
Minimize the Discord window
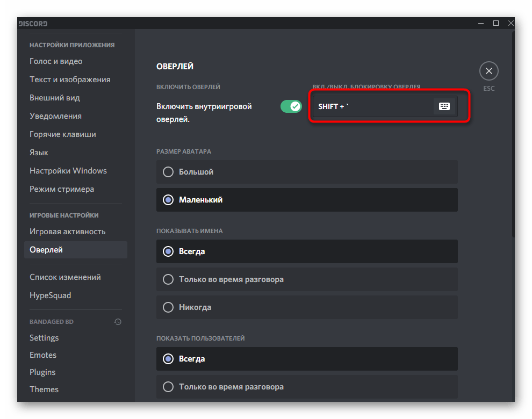pos(480,23)
